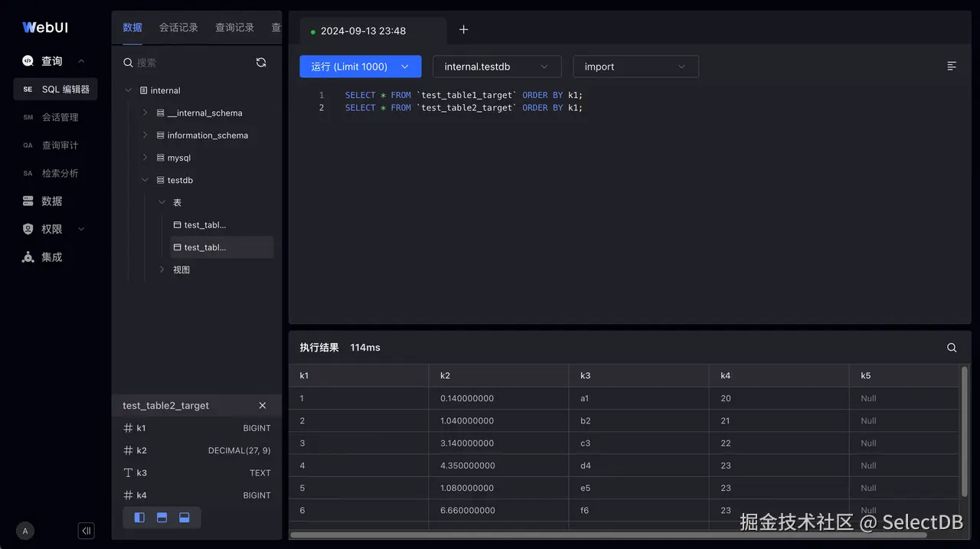Click the SA badge for 检索分析
This screenshot has height=549, width=980.
point(28,173)
